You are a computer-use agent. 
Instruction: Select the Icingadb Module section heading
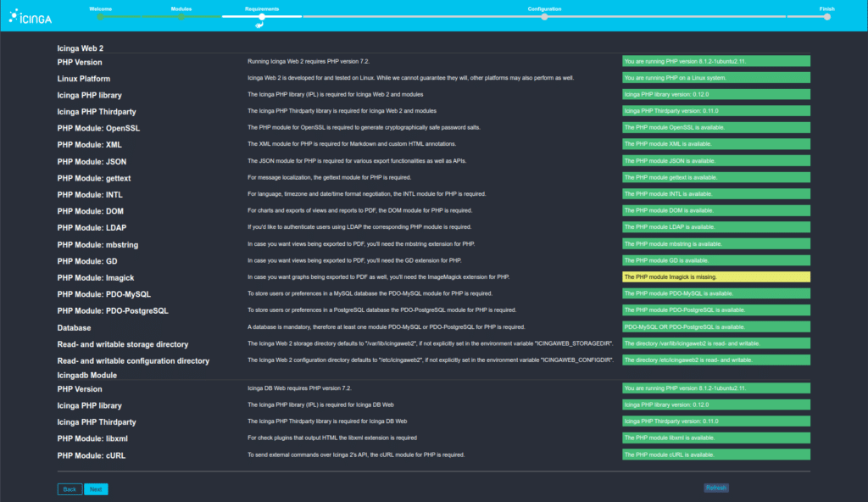pos(87,375)
